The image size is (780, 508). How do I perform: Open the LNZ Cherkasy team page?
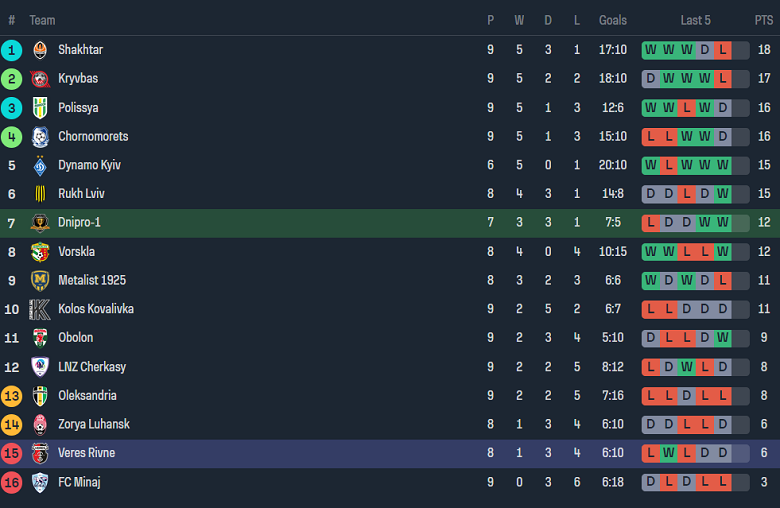point(92,367)
